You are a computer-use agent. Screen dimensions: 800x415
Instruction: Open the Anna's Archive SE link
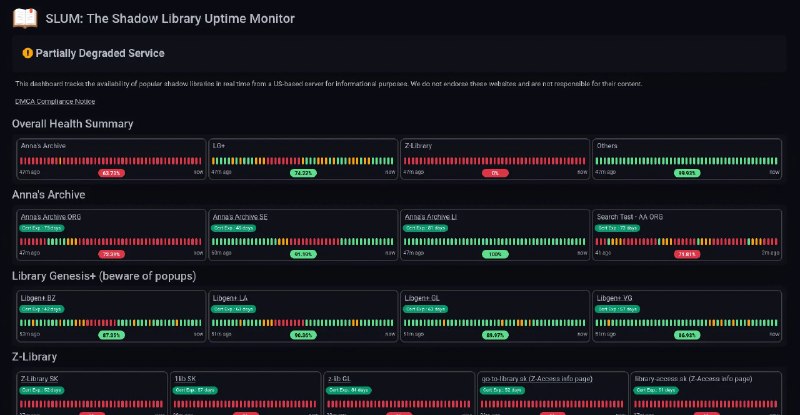point(240,217)
